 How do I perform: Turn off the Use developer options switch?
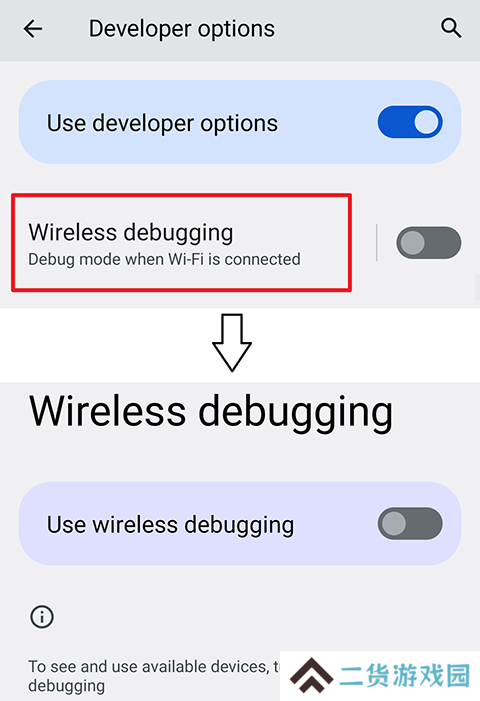[x=410, y=122]
